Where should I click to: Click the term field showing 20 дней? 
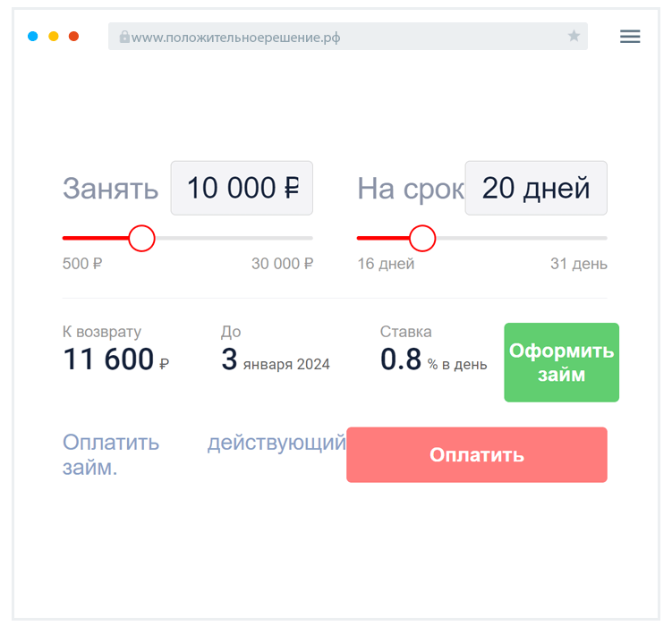click(536, 188)
